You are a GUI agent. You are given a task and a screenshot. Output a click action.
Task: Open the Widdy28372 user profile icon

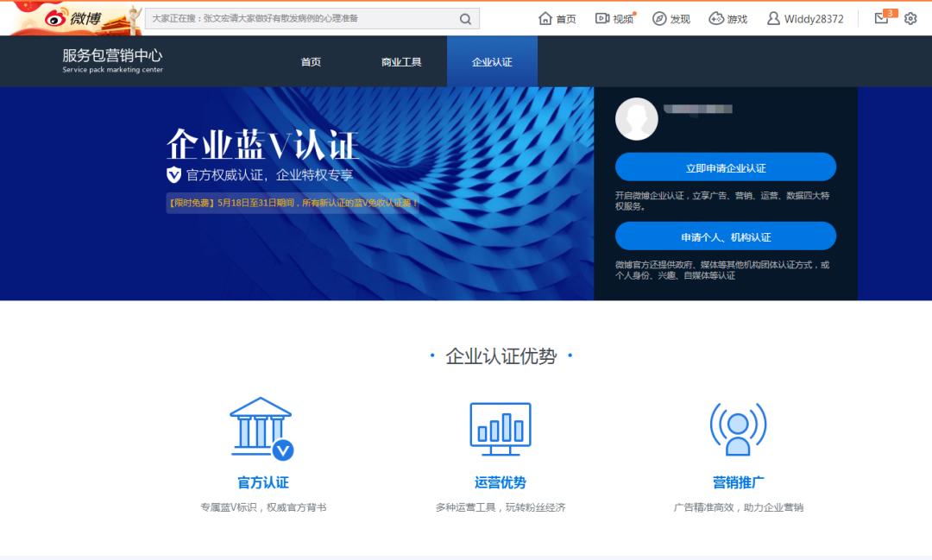click(x=776, y=17)
